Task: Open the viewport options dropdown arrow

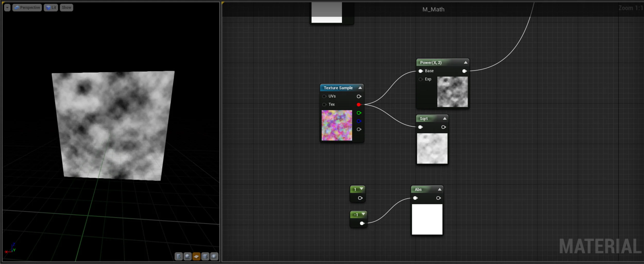Action: (x=7, y=7)
